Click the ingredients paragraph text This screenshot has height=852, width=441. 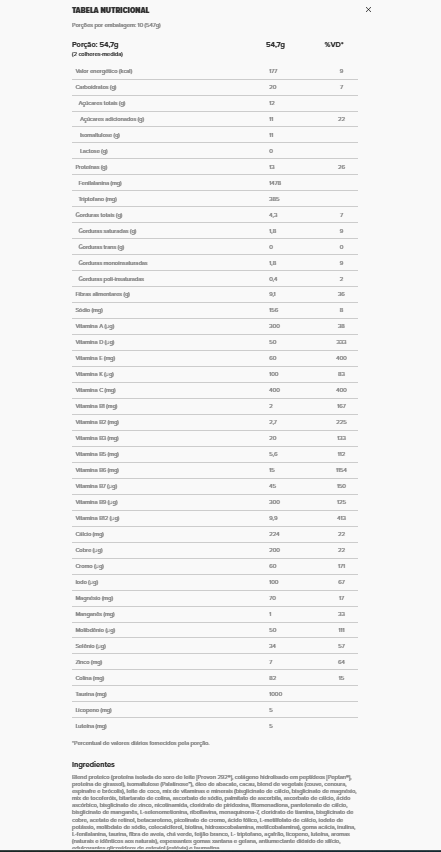click(x=215, y=812)
